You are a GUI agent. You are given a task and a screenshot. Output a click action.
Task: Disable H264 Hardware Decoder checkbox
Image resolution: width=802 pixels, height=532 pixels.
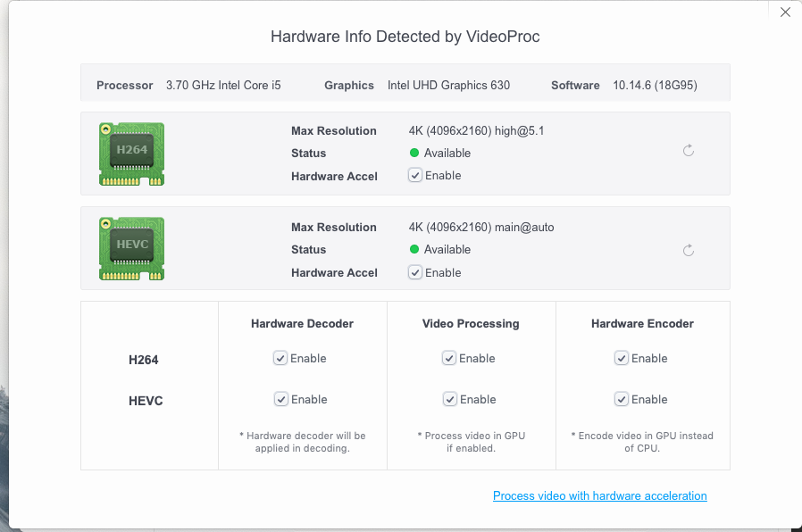(280, 358)
